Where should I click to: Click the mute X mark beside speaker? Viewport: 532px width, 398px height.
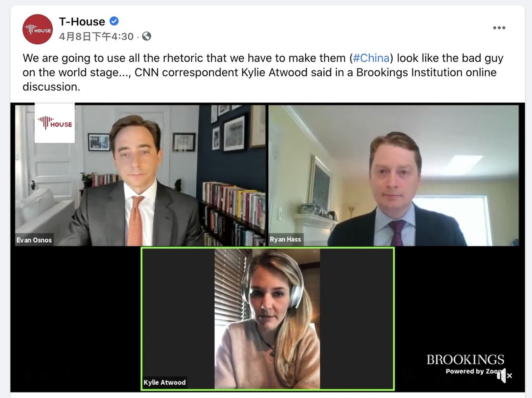(509, 376)
